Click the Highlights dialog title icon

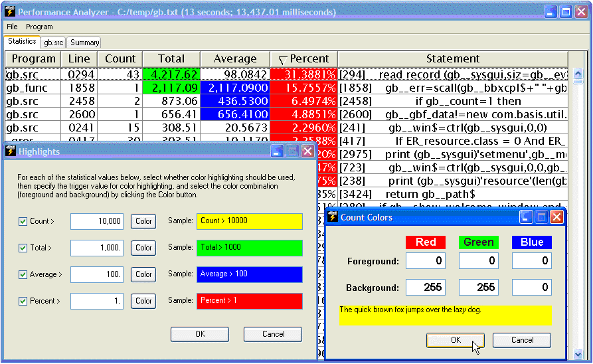(10, 151)
